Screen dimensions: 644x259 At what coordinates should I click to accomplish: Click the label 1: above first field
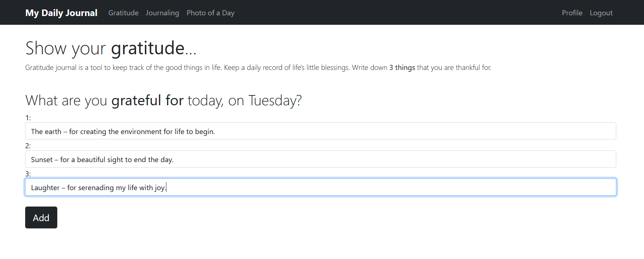click(28, 117)
